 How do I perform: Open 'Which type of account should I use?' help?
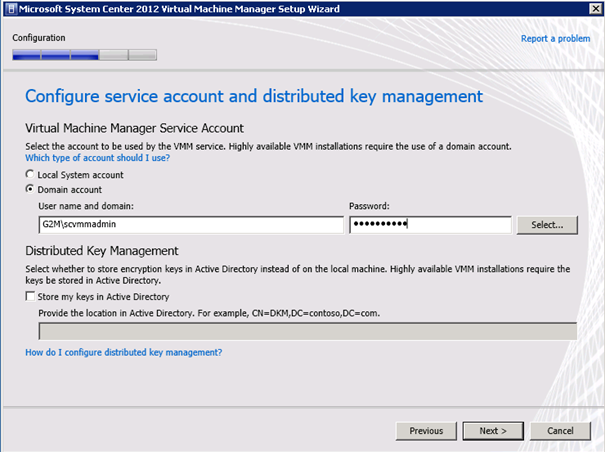98,158
